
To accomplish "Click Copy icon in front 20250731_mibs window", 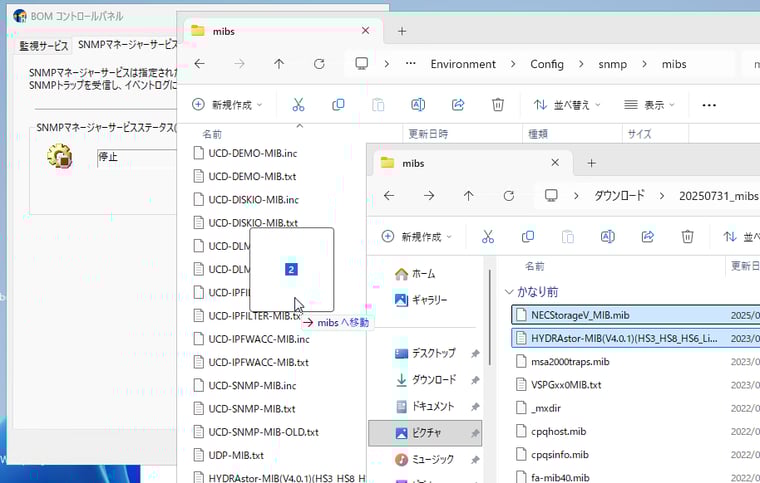I will click(528, 236).
